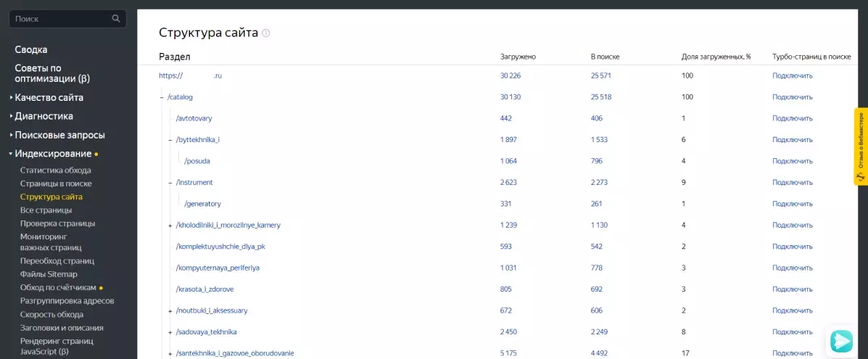Click in-search count 778
The image size is (868, 359).
(x=596, y=268)
